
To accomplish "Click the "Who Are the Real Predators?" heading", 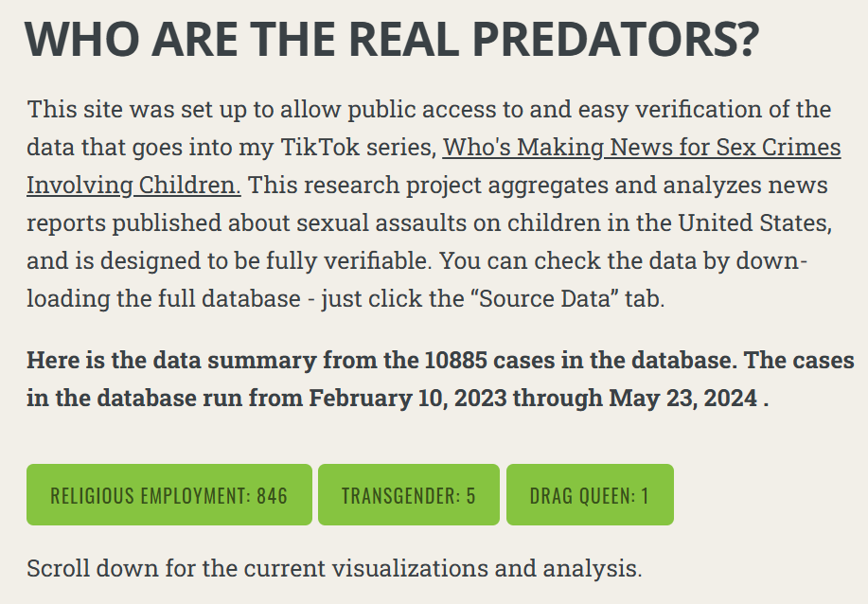I will coord(392,41).
